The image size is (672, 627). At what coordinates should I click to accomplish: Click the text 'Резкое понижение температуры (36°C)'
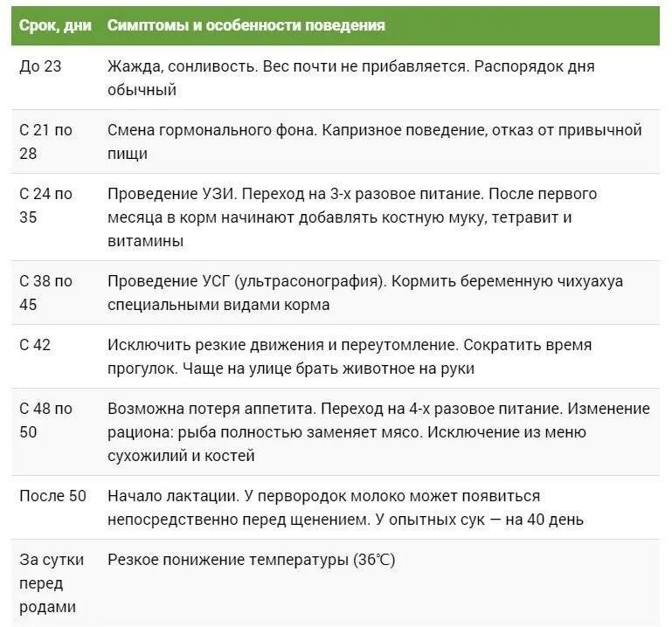click(251, 560)
